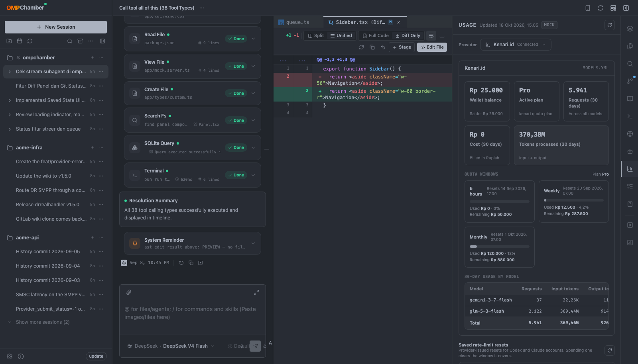The image size is (638, 364).
Task: Open settings gear at sidebar bottom
Action: pos(10,356)
